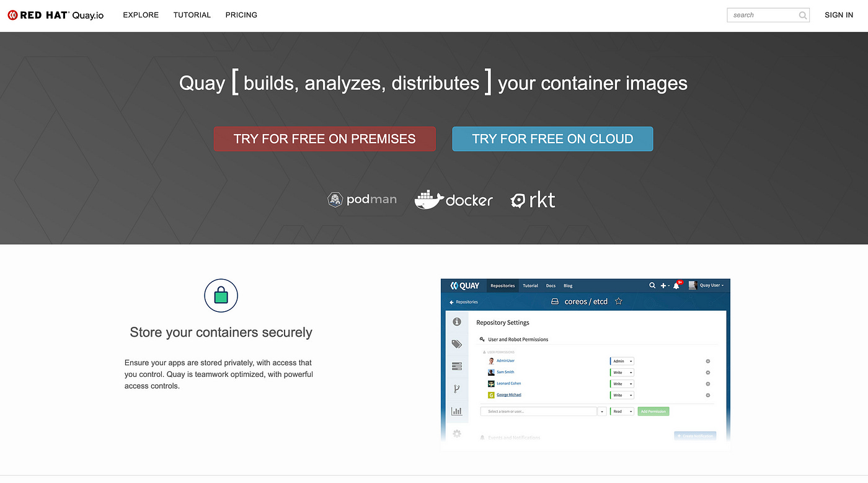868x483 pixels.
Task: Click TRY FOR FREE ON CLOUD button
Action: (552, 139)
